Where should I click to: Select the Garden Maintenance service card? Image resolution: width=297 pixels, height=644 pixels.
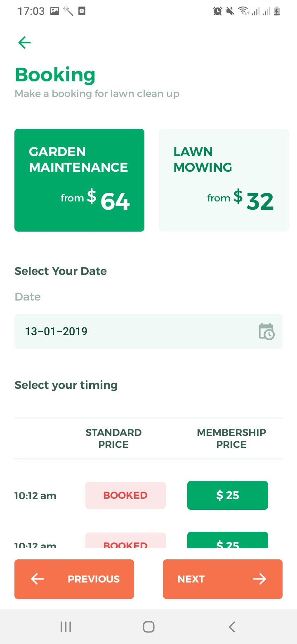click(79, 180)
